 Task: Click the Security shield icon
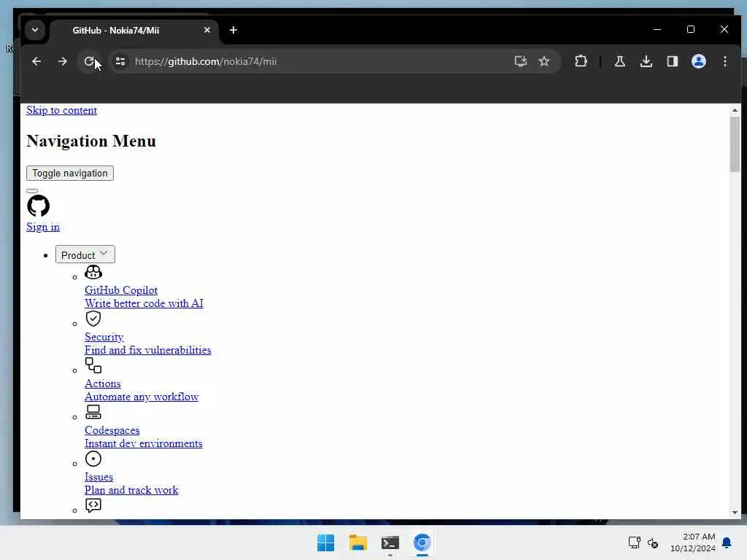[x=93, y=319]
